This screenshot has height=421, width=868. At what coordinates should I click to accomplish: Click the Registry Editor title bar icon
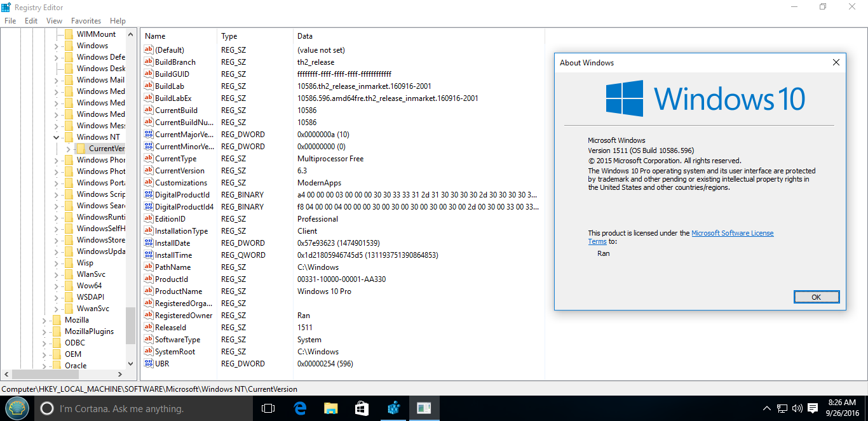click(x=6, y=6)
